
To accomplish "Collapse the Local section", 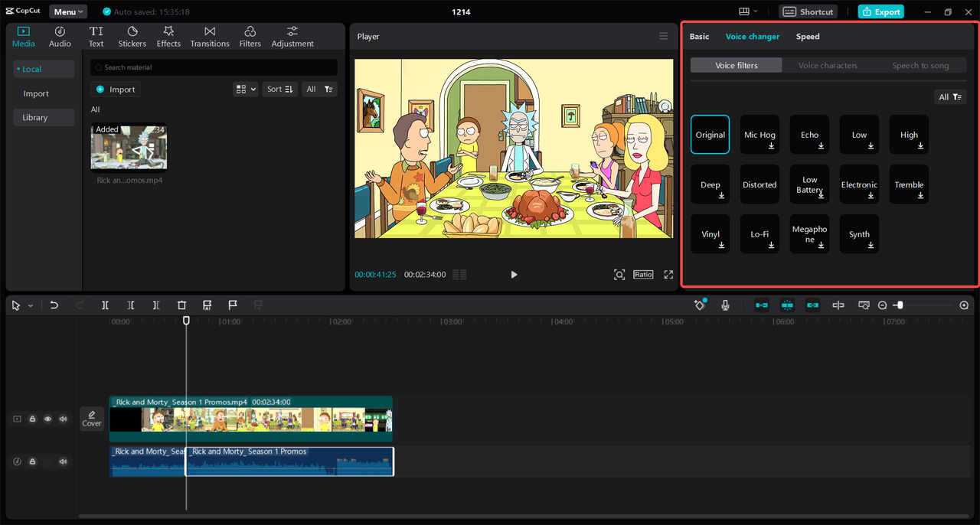I will tap(44, 69).
